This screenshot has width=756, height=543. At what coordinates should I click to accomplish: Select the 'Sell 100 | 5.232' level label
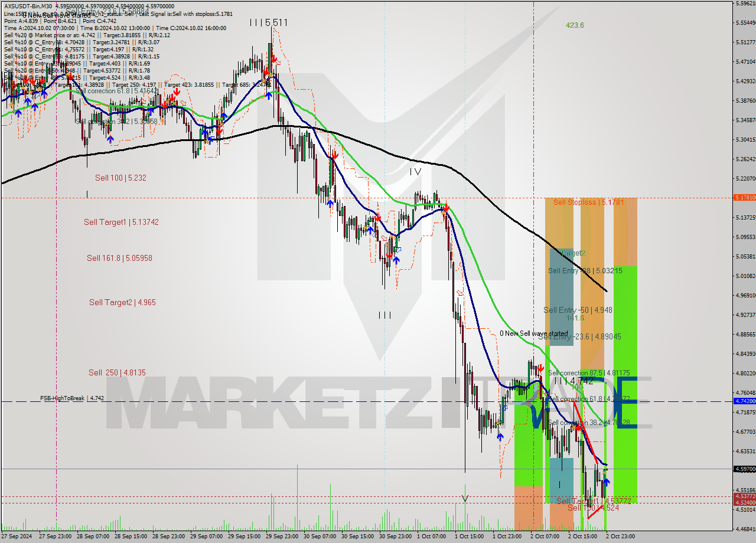click(x=120, y=177)
